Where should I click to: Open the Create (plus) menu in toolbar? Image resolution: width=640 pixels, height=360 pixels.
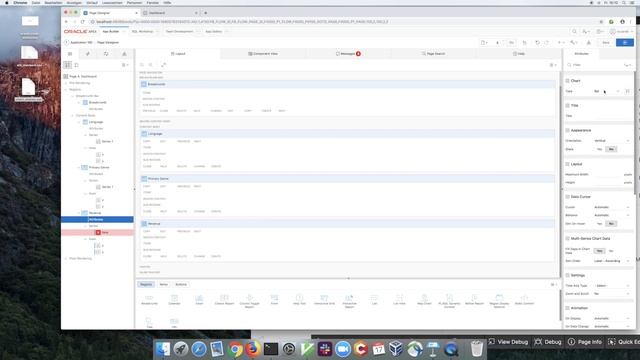click(561, 42)
